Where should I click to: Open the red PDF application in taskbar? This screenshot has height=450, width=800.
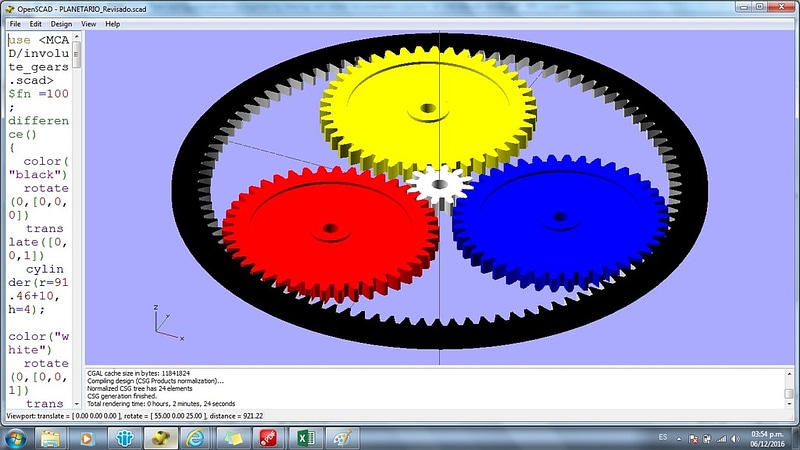[269, 439]
